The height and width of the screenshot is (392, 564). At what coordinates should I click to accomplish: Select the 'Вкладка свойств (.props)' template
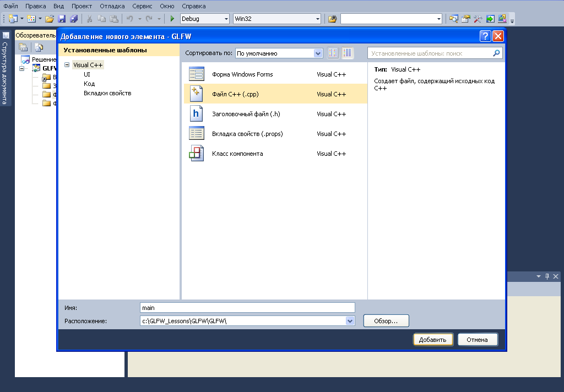pyautogui.click(x=275, y=133)
